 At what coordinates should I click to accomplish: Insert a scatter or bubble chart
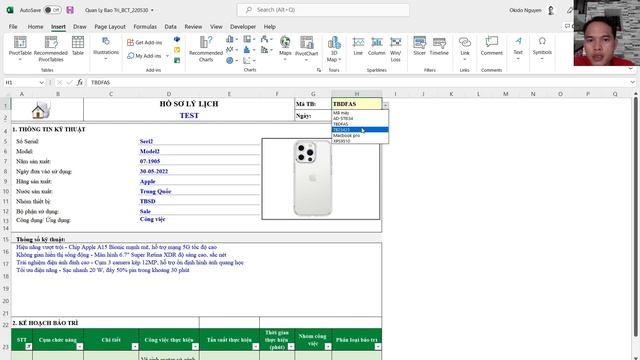click(249, 60)
